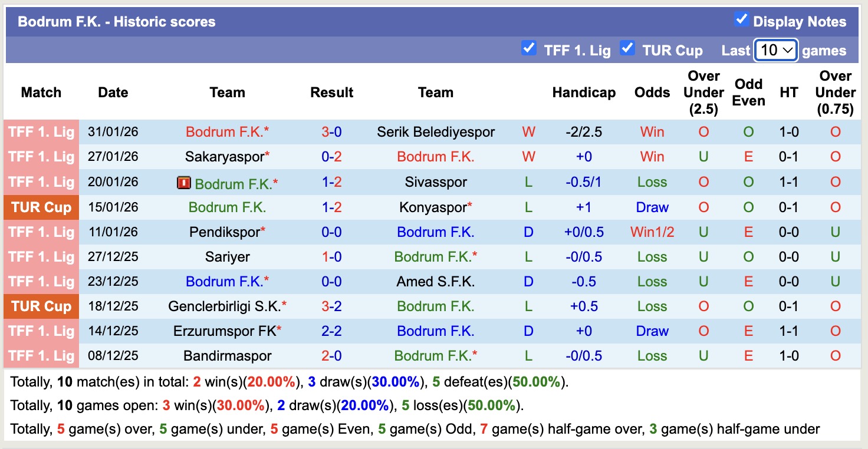Click the red card icon beside Bodrum F.K.
Screen dimensions: 868x449
[x=183, y=182]
